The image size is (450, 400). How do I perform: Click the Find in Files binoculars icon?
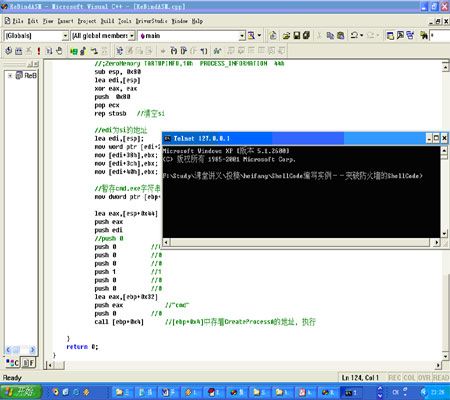click(424, 35)
